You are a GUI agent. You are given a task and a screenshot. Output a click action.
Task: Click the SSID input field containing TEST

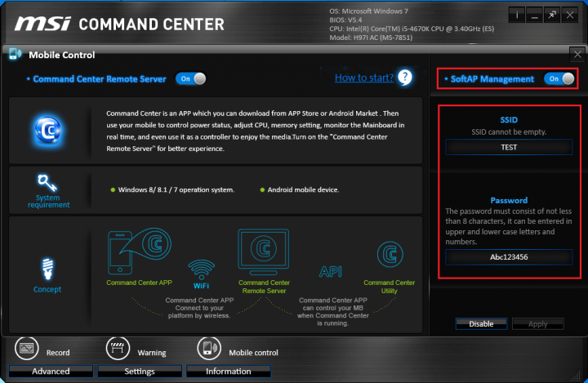509,147
